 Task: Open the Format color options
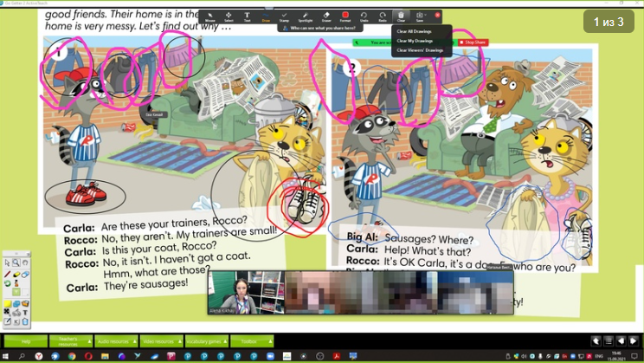pyautogui.click(x=345, y=16)
